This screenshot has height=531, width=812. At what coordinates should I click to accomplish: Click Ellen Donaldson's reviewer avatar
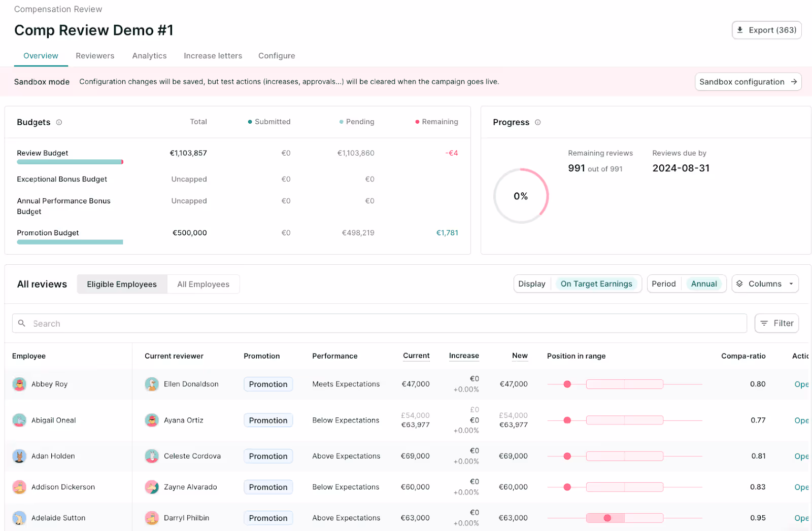(152, 384)
